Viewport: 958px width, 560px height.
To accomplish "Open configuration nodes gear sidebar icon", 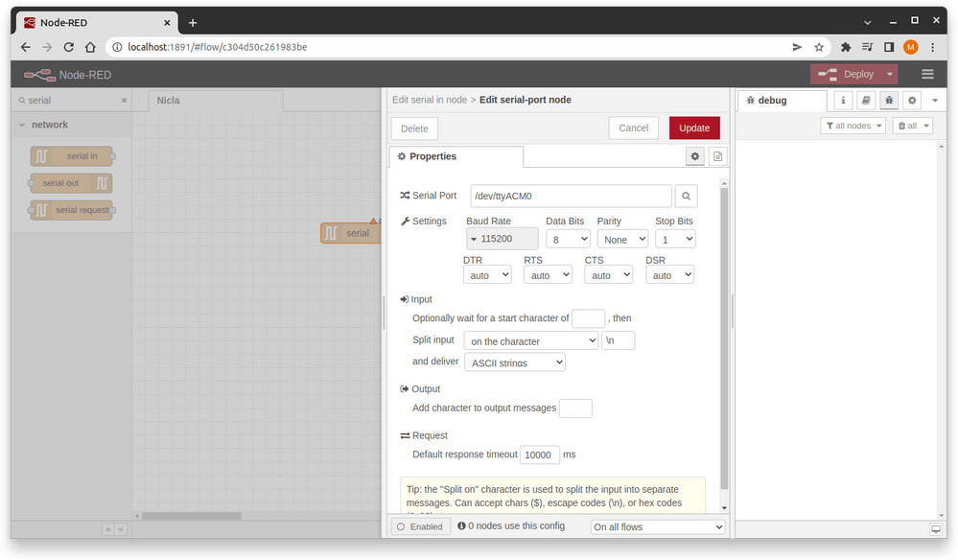I will [x=912, y=100].
